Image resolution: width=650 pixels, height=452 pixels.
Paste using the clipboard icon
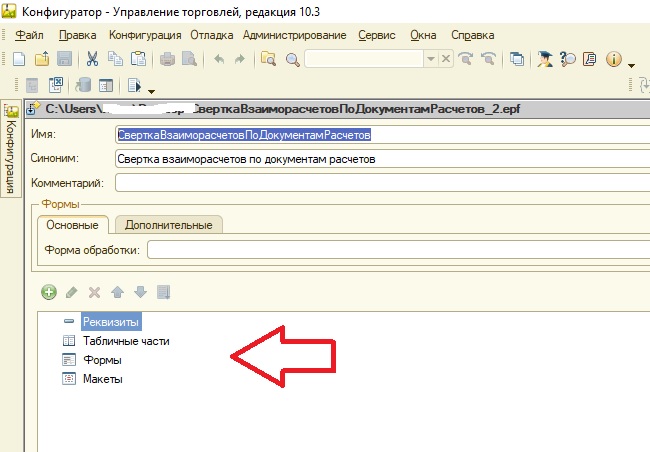click(138, 59)
